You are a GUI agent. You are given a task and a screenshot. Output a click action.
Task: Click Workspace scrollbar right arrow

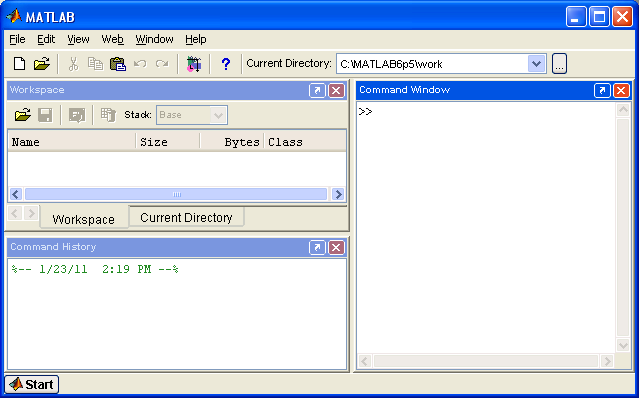tap(338, 194)
